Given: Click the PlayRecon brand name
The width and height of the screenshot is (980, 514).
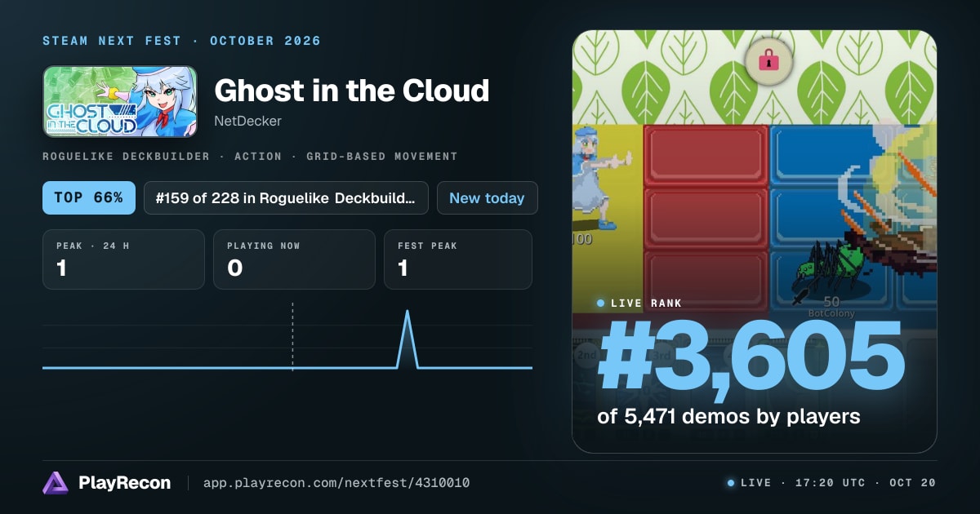Looking at the screenshot, I should point(124,483).
